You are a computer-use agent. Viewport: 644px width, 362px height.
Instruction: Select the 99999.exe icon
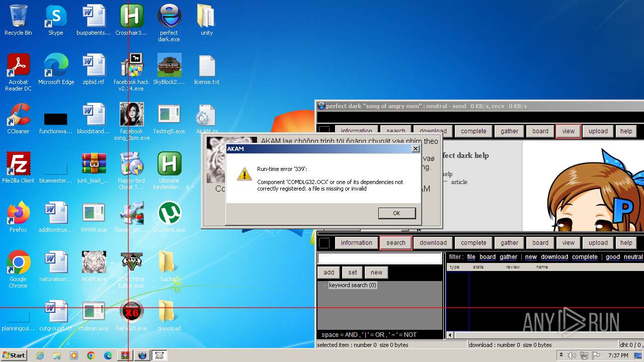94,218
